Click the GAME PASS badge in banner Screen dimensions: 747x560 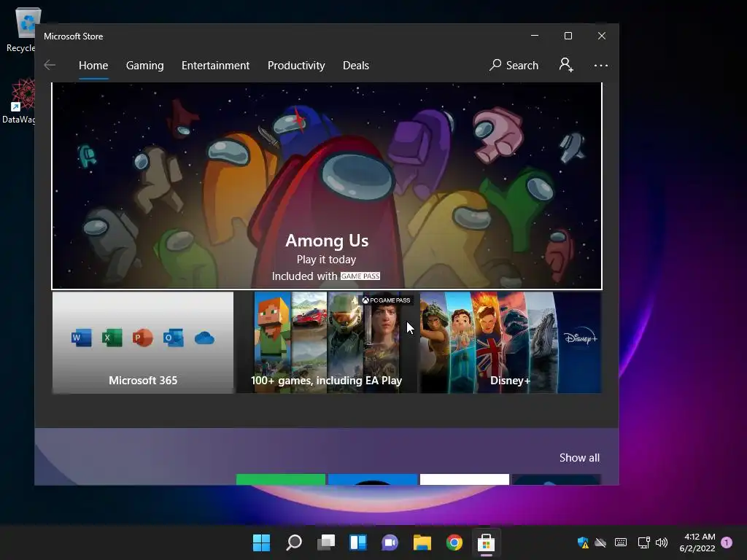[x=360, y=276]
